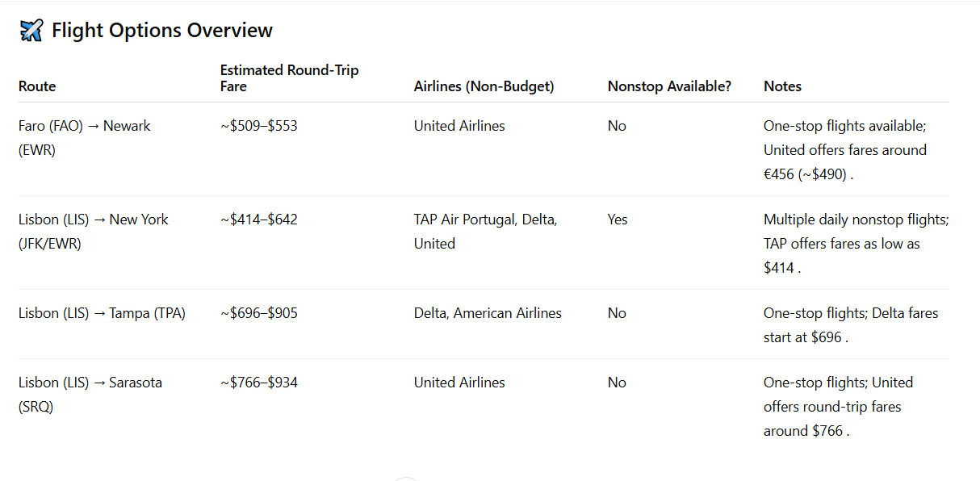Click Airlines (Non-Budget) column header
Image resolution: width=980 pixels, height=481 pixels.
[x=484, y=86]
